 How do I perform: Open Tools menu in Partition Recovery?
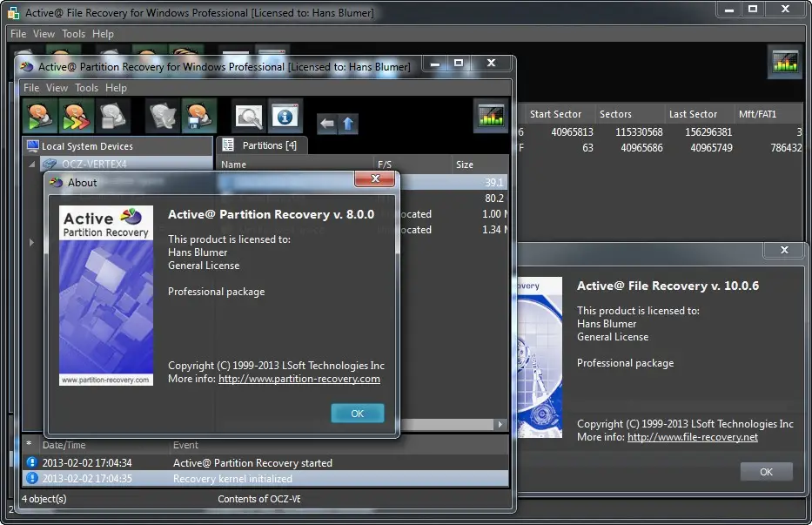(86, 88)
